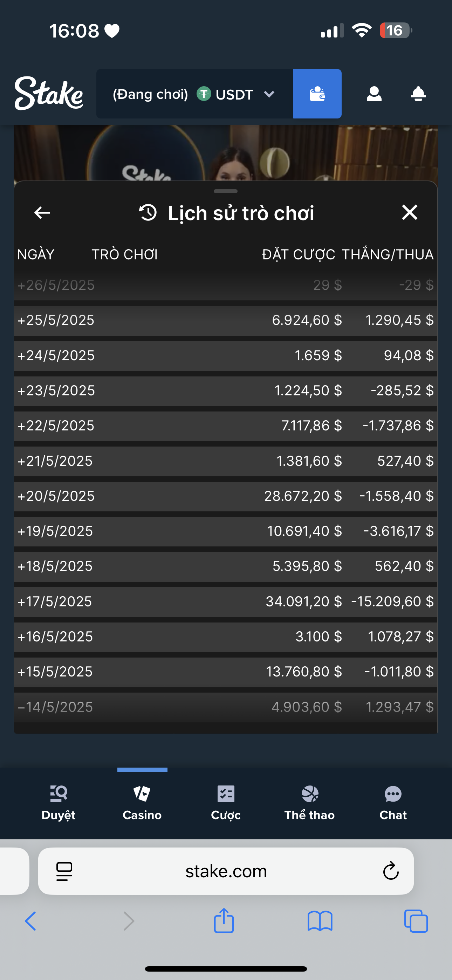
Task: Close the Lịch sử trò chơi panel
Action: (x=409, y=212)
